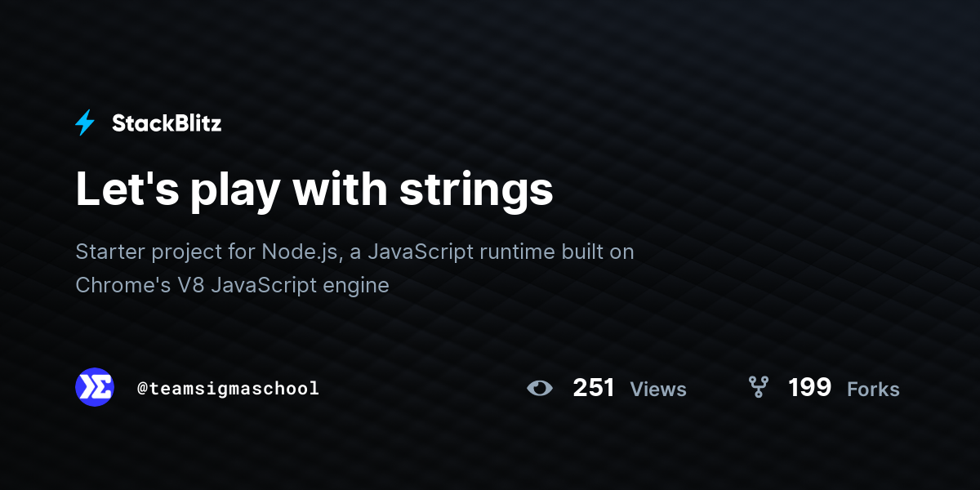Click the word "strings" in the title
The image size is (980, 490).
point(476,189)
